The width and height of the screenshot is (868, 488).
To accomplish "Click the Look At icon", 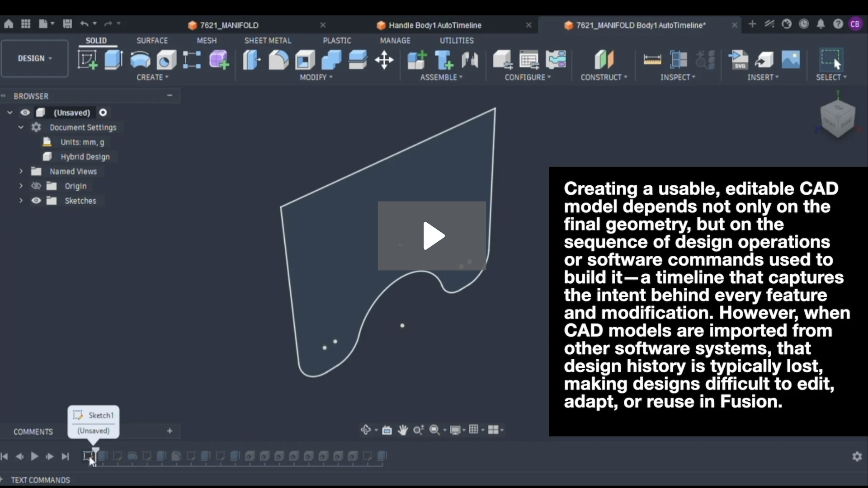I will tap(387, 430).
